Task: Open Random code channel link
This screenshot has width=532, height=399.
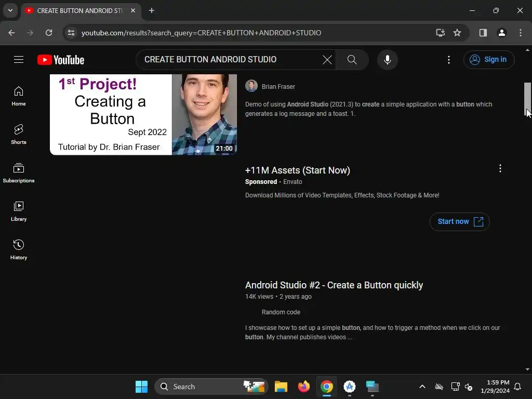Action: click(281, 312)
